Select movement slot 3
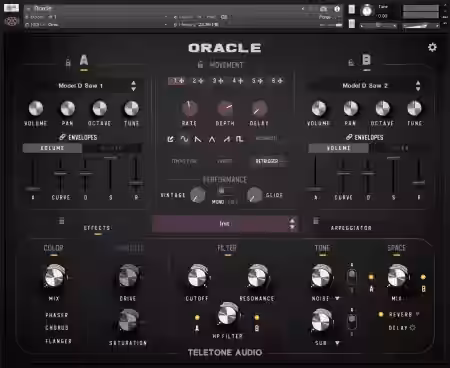This screenshot has height=368, width=450. 218,81
